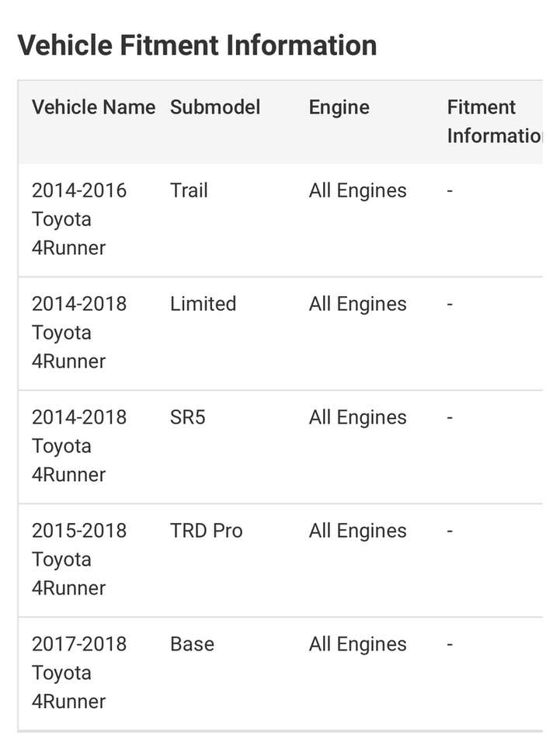Screen dimensions: 560x746
Task: Click the 2015-2018 Toyota 4Runner cell
Action: pos(78,559)
